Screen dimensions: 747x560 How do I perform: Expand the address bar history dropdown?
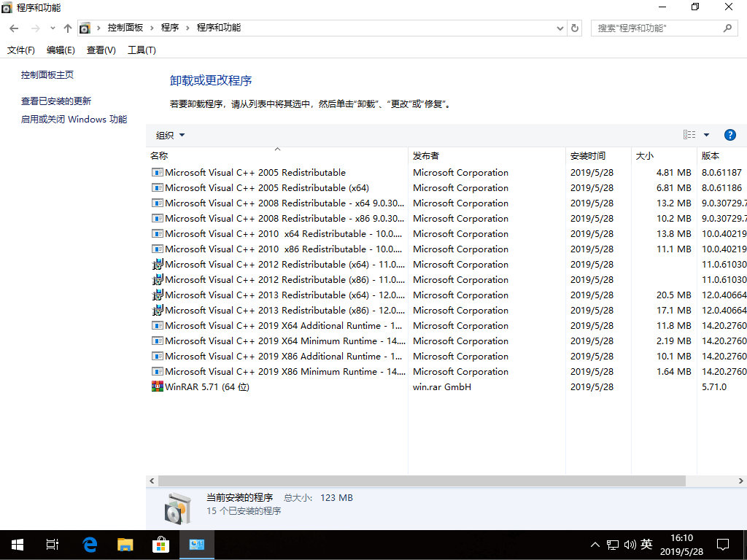click(560, 28)
